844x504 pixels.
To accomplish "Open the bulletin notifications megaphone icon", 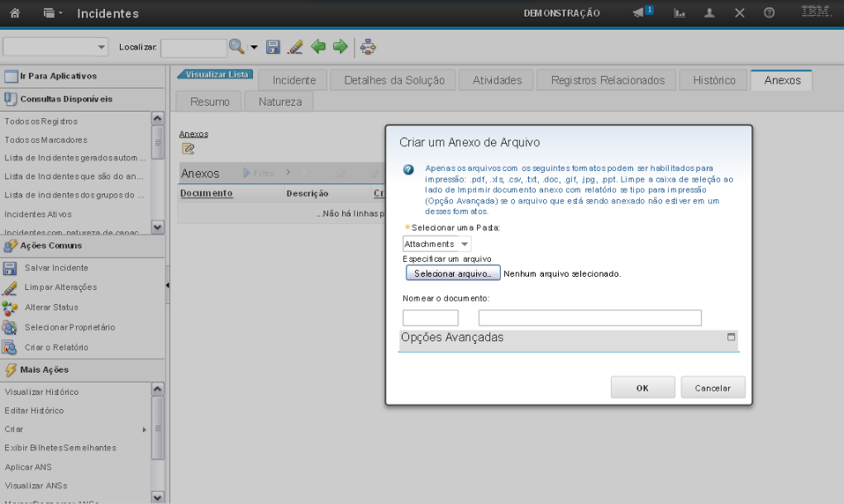I will 641,13.
